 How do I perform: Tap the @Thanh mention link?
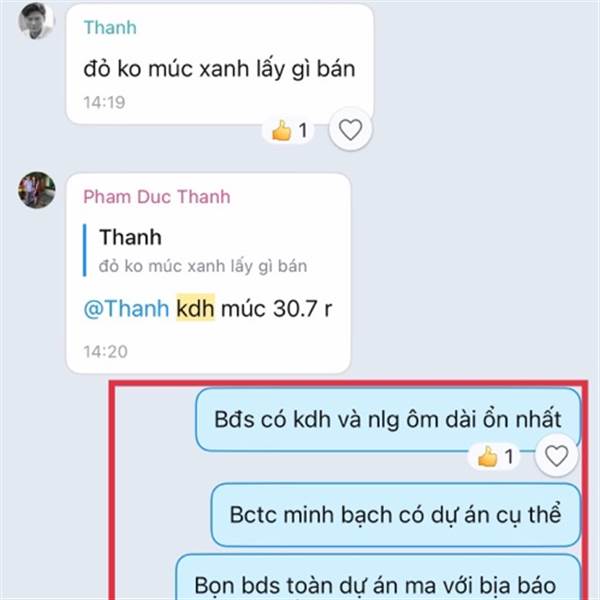pos(126,308)
